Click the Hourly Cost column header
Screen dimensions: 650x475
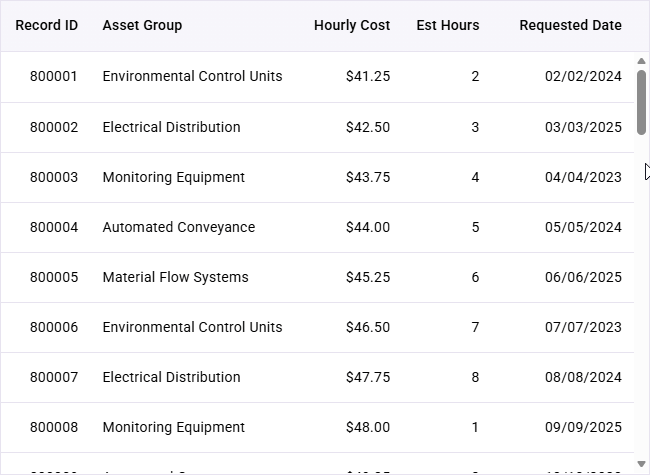point(352,25)
